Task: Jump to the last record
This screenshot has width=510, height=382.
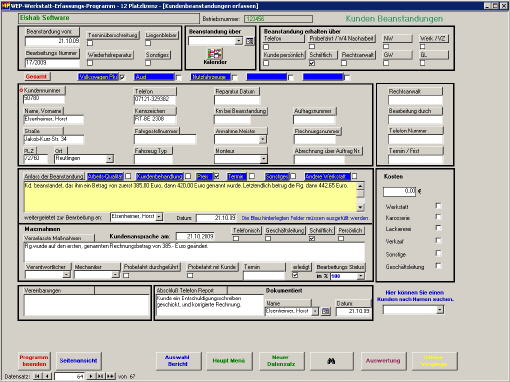Action: point(100,376)
